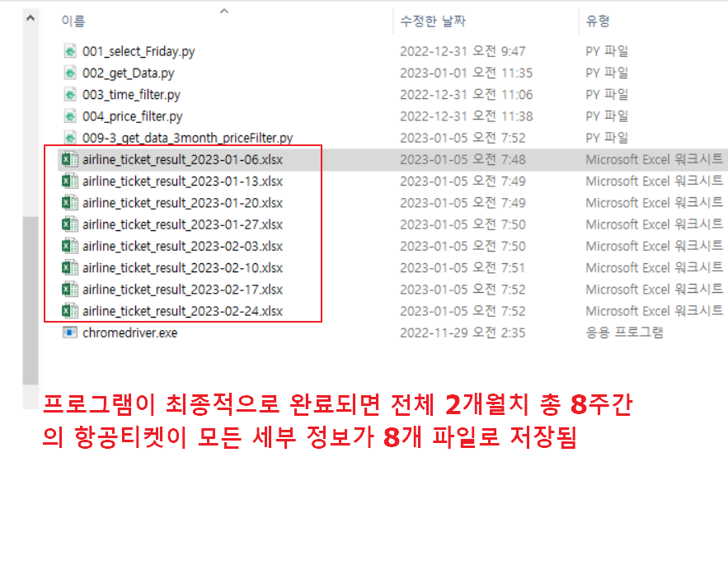Image resolution: width=728 pixels, height=580 pixels.
Task: Click Excel icon of airline_ticket_result_2023-02-03.xlsx
Action: tap(69, 246)
